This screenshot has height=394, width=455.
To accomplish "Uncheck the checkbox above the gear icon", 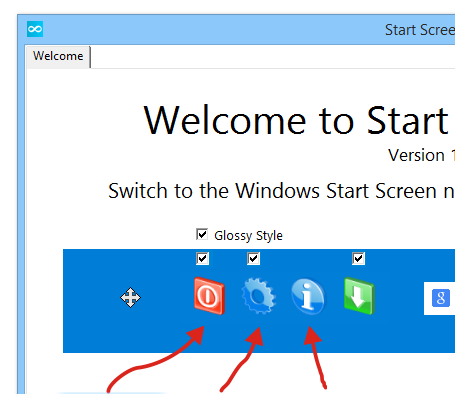I will (253, 258).
